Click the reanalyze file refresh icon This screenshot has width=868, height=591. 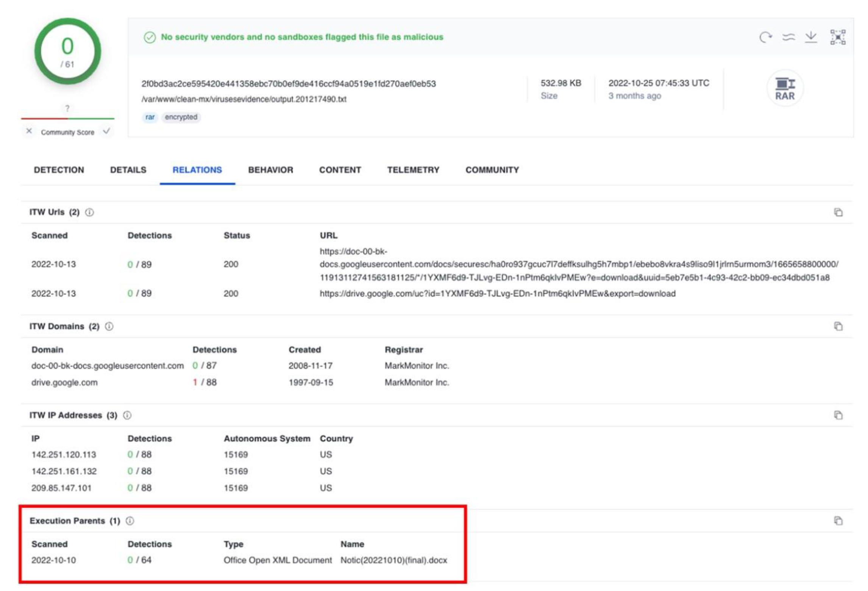coord(765,37)
